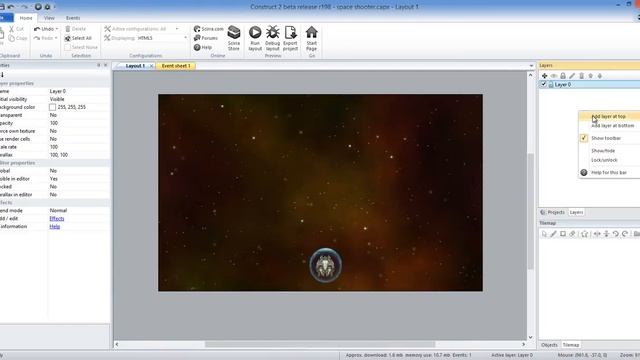The width and height of the screenshot is (640, 360).
Task: Open the Scirra Store
Action: pos(234,38)
